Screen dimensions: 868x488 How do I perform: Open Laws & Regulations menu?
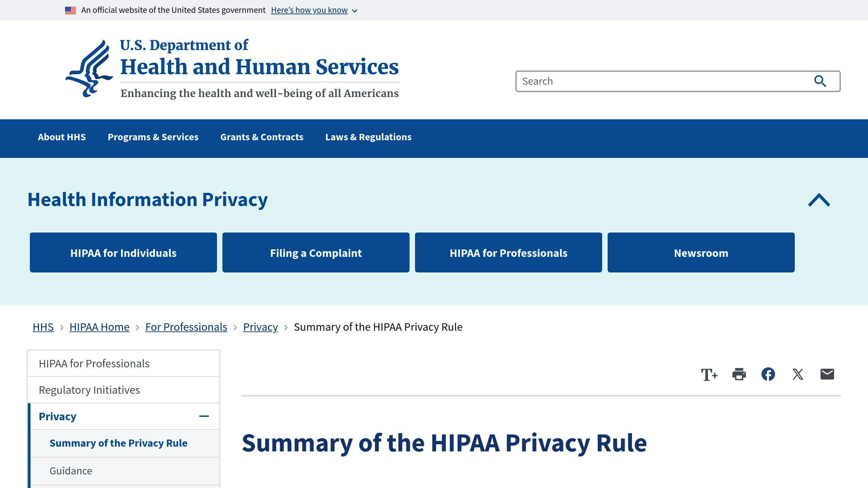368,137
